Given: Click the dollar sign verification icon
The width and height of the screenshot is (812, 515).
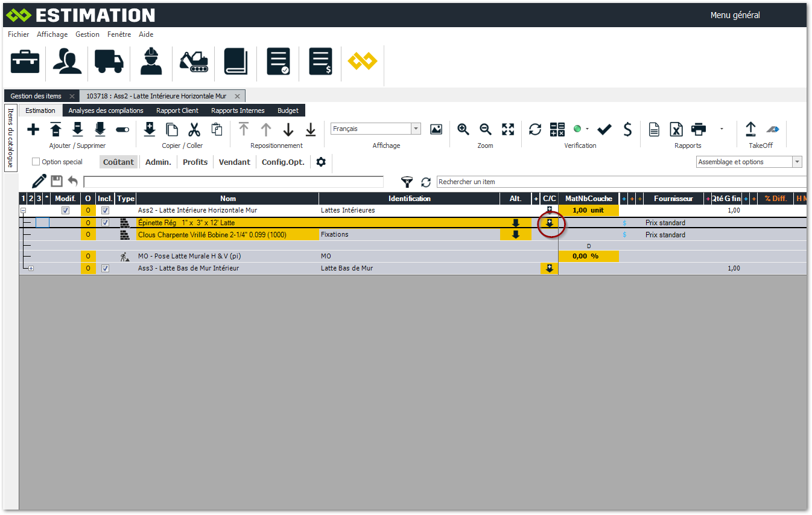Looking at the screenshot, I should 627,129.
